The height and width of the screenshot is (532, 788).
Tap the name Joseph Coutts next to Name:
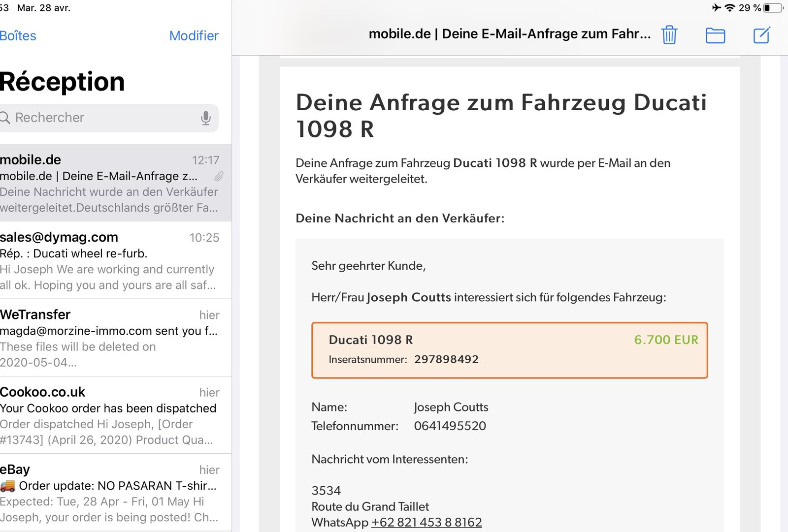(451, 407)
